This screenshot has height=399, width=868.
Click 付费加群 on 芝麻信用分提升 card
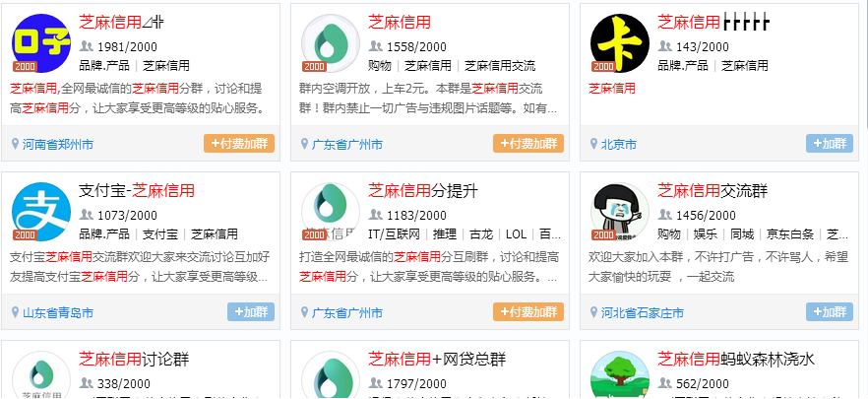[528, 312]
